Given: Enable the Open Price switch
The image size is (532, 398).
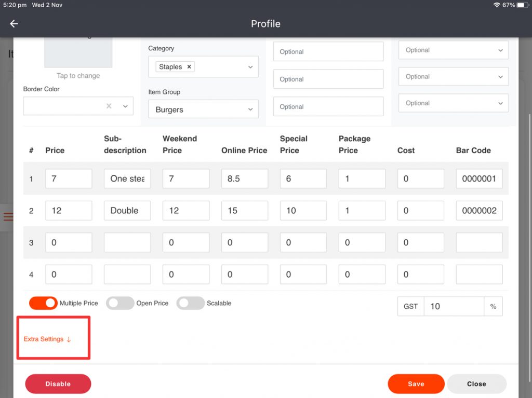Looking at the screenshot, I should click(120, 303).
